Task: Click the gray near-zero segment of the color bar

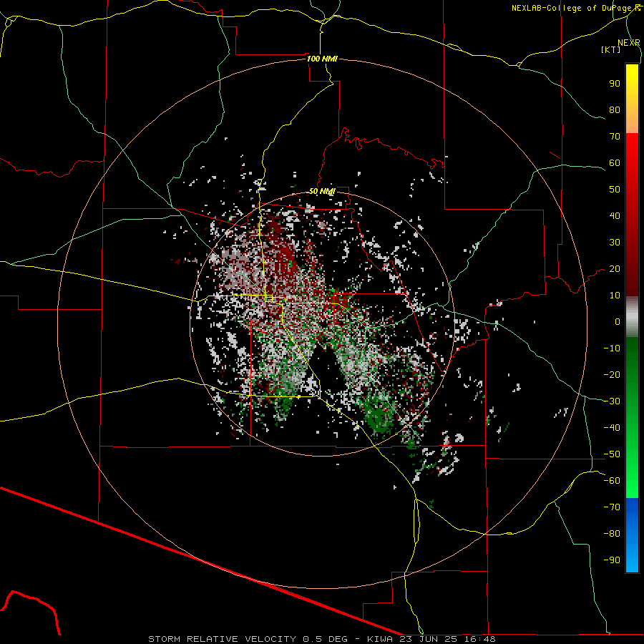Action: [x=632, y=317]
